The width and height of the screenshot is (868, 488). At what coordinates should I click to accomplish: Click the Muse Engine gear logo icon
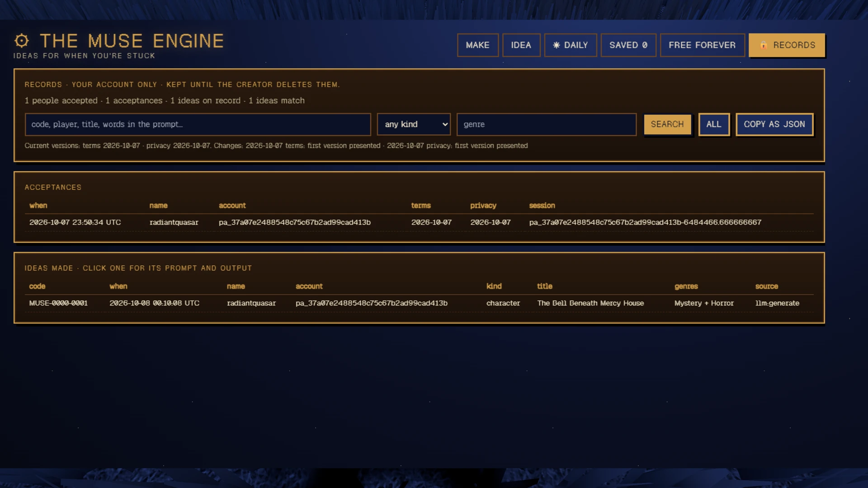click(21, 41)
